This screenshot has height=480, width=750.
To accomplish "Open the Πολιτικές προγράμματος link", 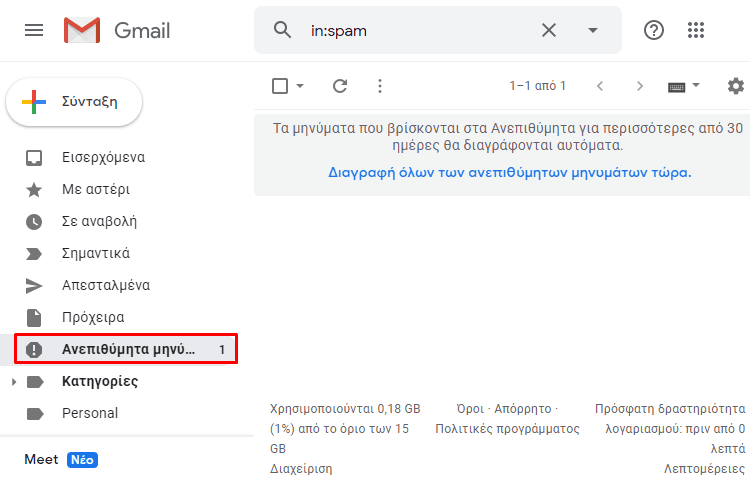I will 507,429.
